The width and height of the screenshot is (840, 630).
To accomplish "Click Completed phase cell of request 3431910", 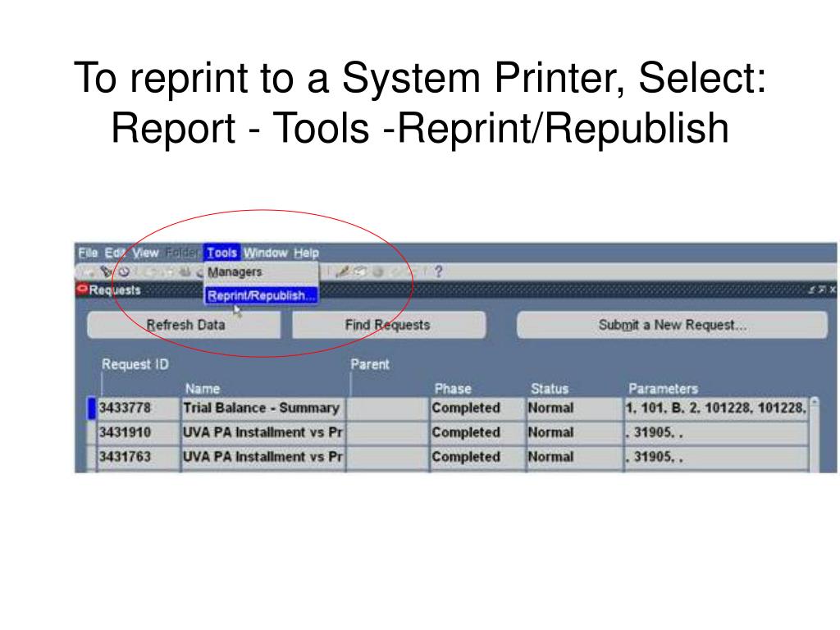I will tap(477, 432).
